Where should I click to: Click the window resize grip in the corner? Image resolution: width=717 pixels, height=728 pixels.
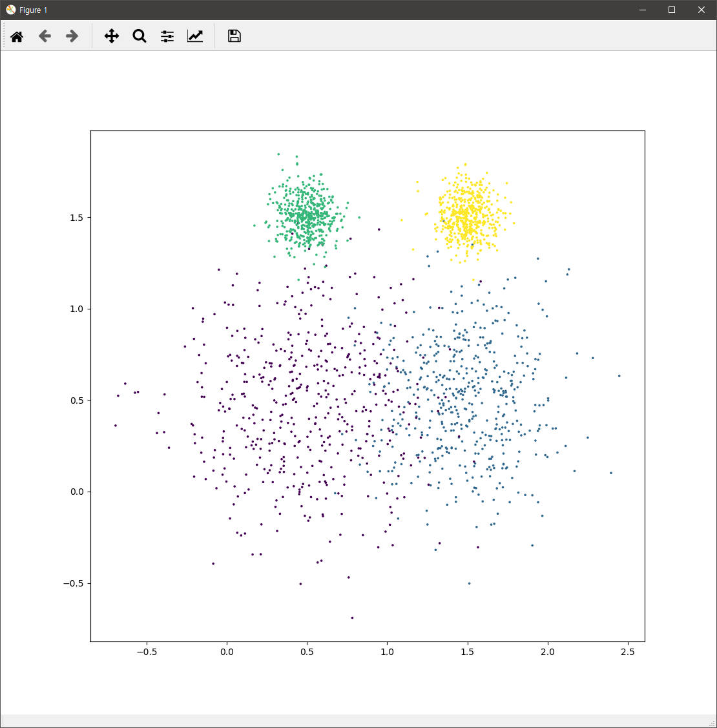pos(712,723)
